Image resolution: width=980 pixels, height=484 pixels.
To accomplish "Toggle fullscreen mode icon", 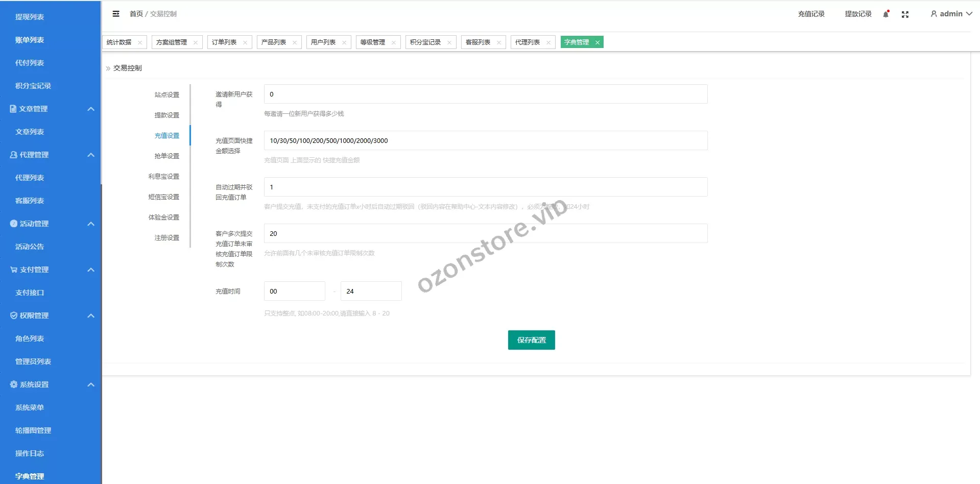I will [x=905, y=14].
